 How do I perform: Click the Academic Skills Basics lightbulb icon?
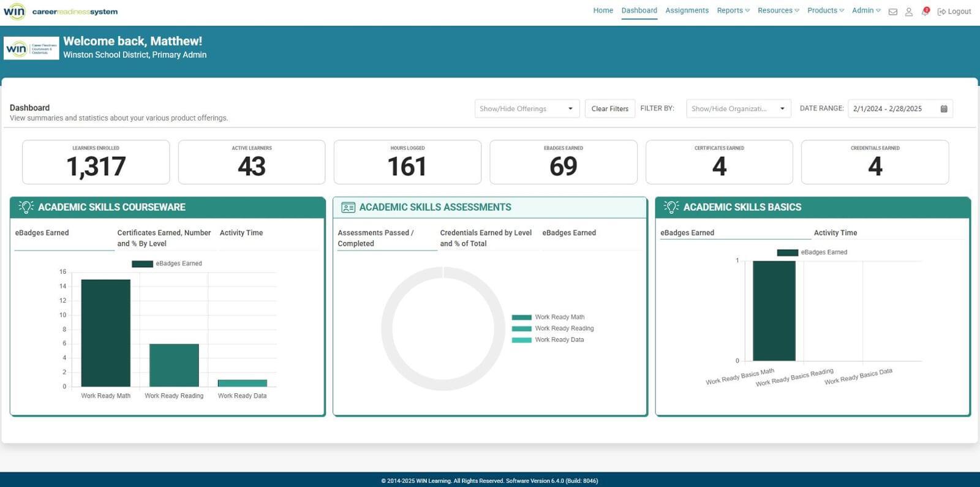pyautogui.click(x=671, y=207)
